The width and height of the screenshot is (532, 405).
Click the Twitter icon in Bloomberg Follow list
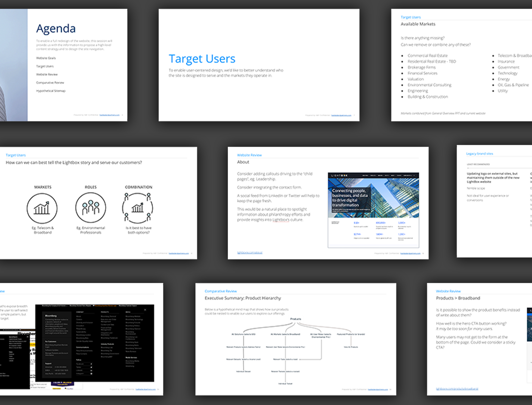pos(91,367)
